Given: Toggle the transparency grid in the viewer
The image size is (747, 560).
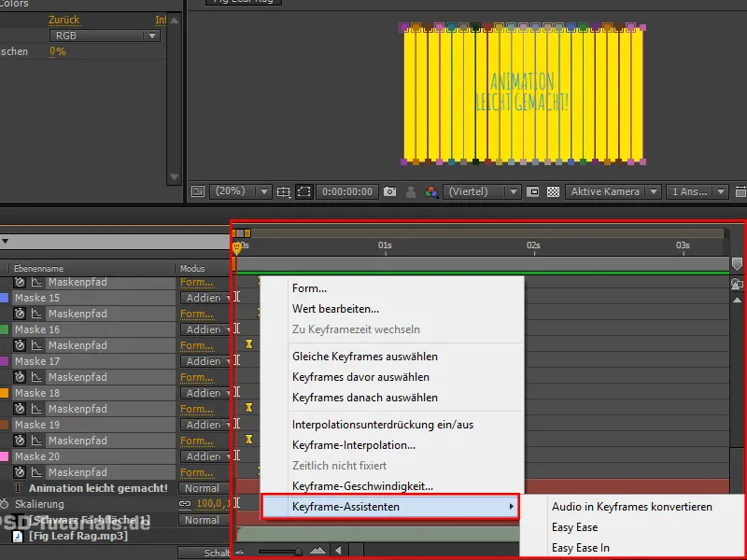Looking at the screenshot, I should click(x=553, y=192).
